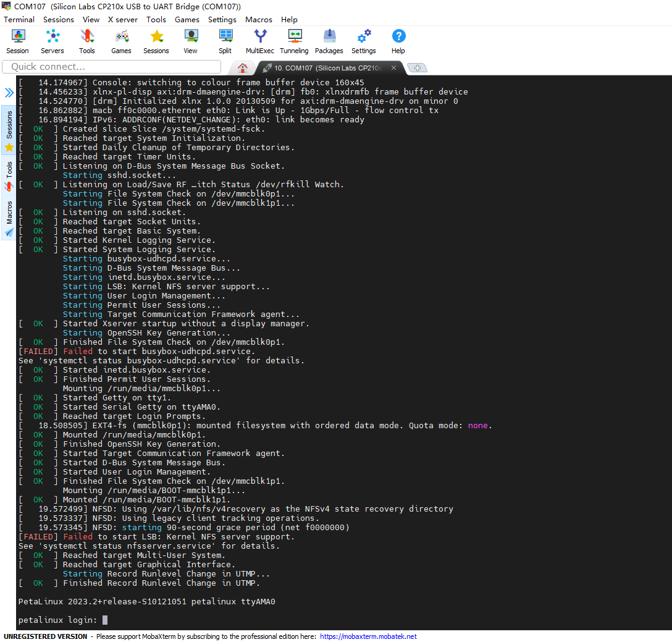Open the Tunneling toolbar icon
Screen dimensions: 672x642
(295, 41)
